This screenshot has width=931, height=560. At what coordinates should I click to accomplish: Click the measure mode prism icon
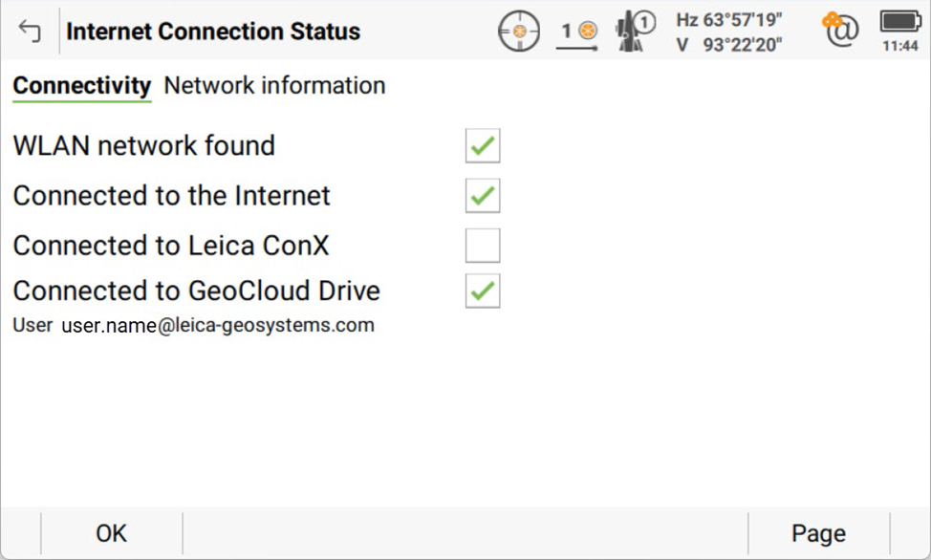click(x=577, y=32)
